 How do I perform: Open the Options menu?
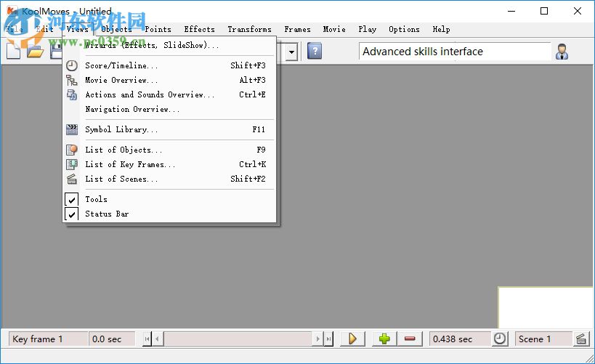coord(404,29)
